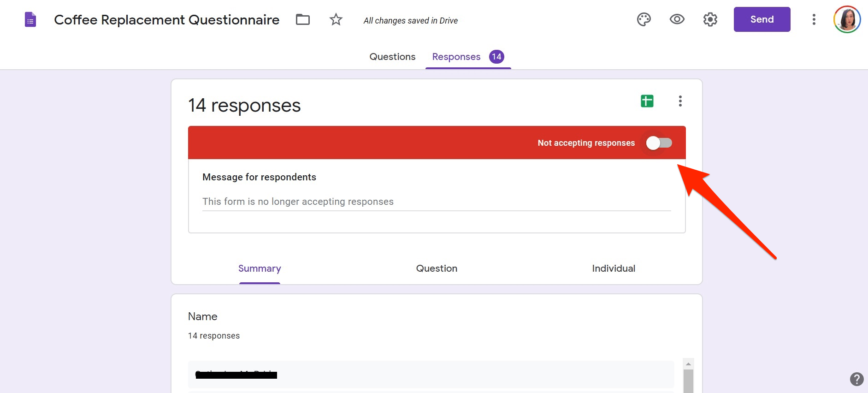This screenshot has height=393, width=868.
Task: Open the Question view tab
Action: coord(437,268)
